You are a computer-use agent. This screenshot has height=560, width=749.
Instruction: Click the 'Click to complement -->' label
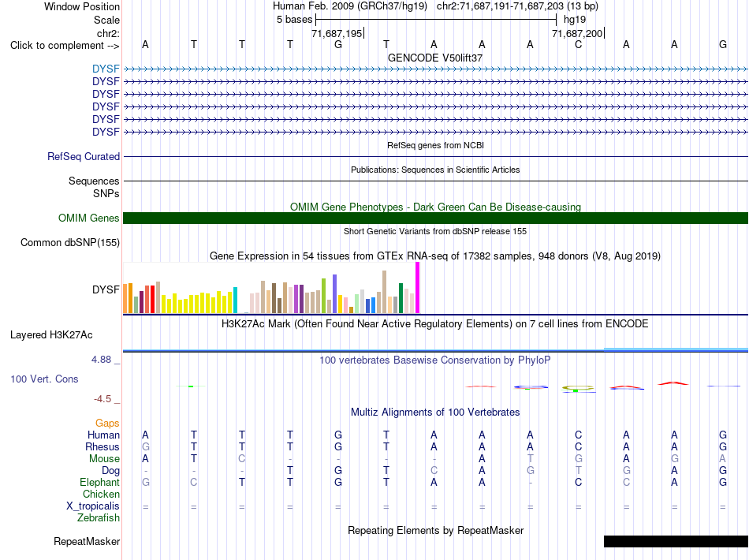point(65,46)
